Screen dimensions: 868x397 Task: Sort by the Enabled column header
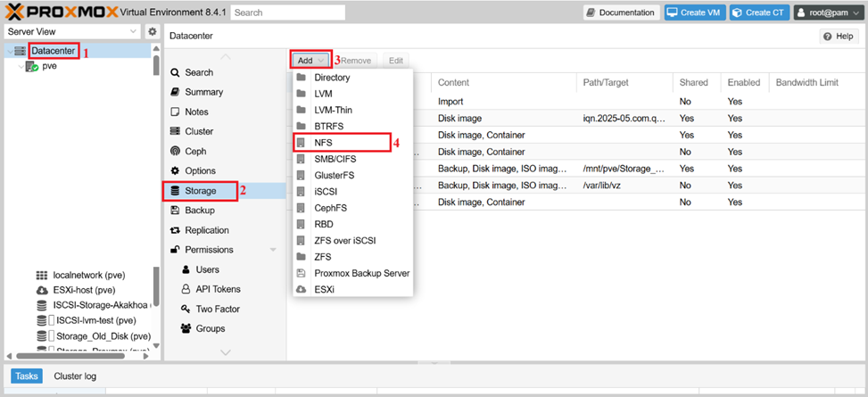[x=743, y=82]
